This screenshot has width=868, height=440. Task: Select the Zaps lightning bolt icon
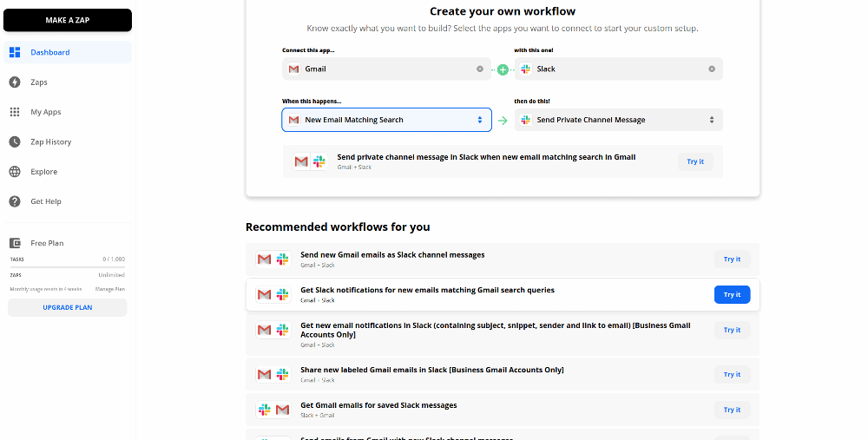(x=15, y=82)
